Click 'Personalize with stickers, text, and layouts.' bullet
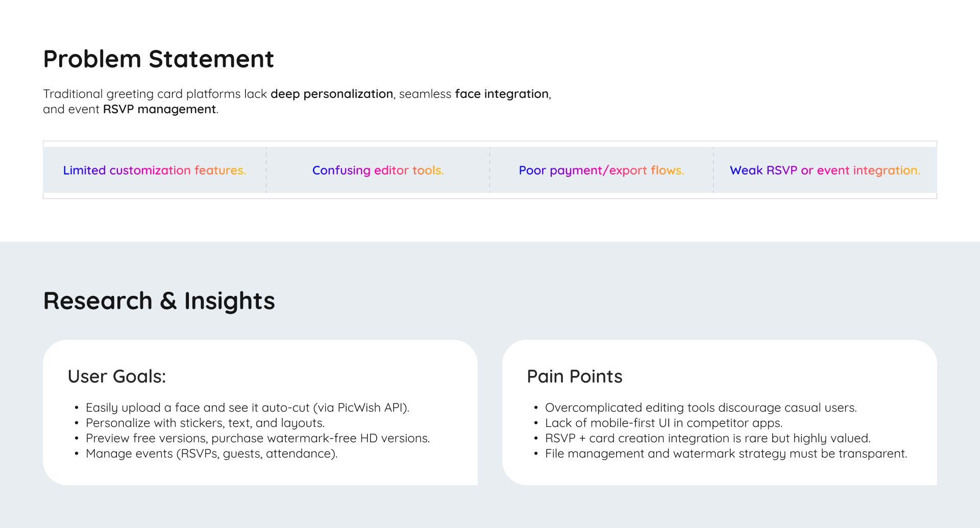This screenshot has height=528, width=980. (x=205, y=423)
